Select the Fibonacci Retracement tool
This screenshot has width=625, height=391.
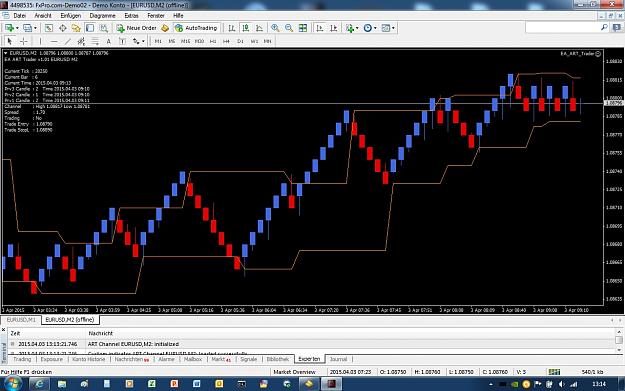point(95,41)
